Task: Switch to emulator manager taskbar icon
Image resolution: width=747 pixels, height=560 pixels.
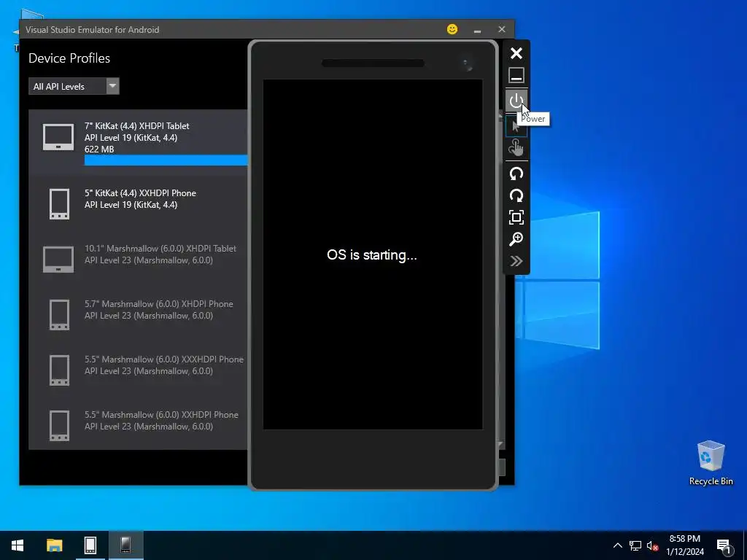Action: point(90,545)
